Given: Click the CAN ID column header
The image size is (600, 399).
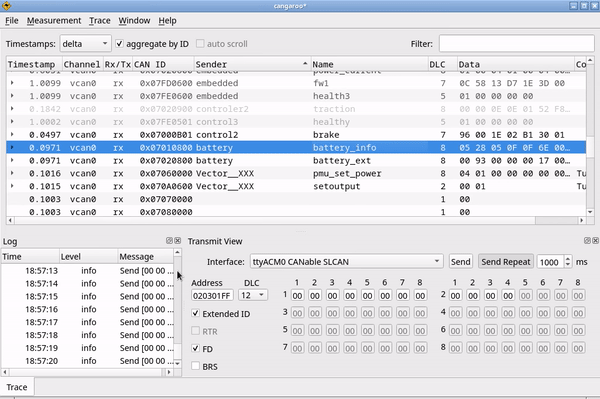Looking at the screenshot, I should (x=163, y=64).
